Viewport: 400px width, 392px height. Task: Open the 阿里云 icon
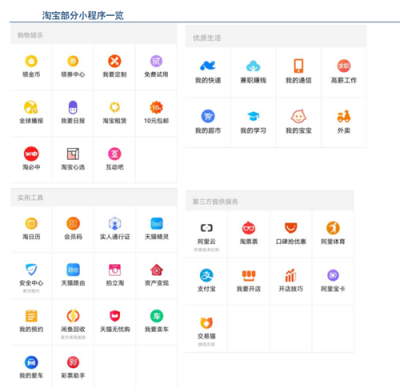[207, 228]
